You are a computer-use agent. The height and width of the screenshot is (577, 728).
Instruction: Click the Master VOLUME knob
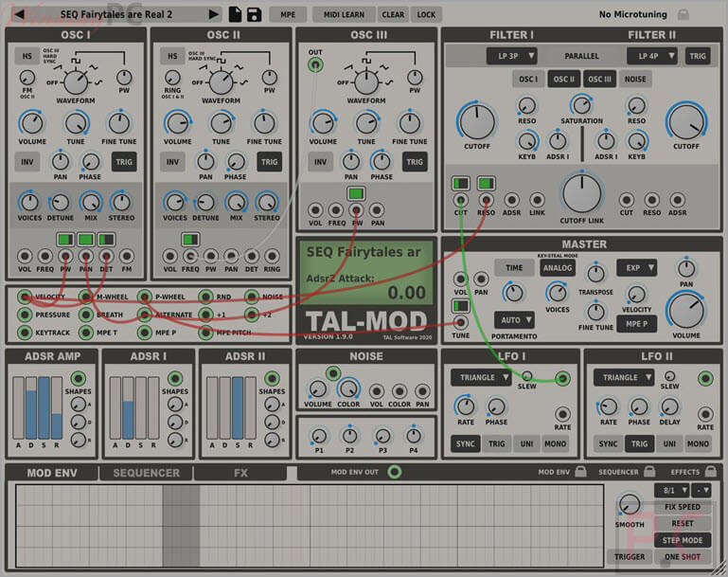point(686,312)
